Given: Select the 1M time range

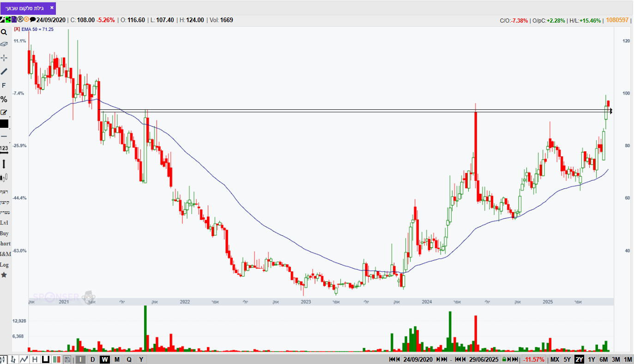Looking at the screenshot, I should point(628,359).
